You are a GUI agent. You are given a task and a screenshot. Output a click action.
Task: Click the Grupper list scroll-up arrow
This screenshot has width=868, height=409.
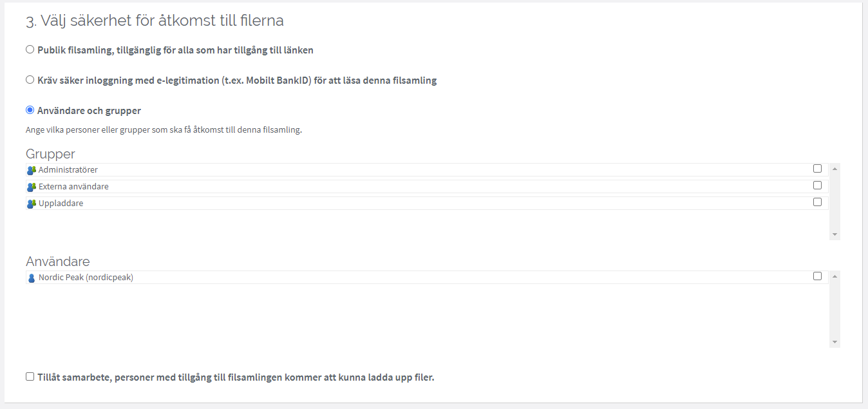835,169
